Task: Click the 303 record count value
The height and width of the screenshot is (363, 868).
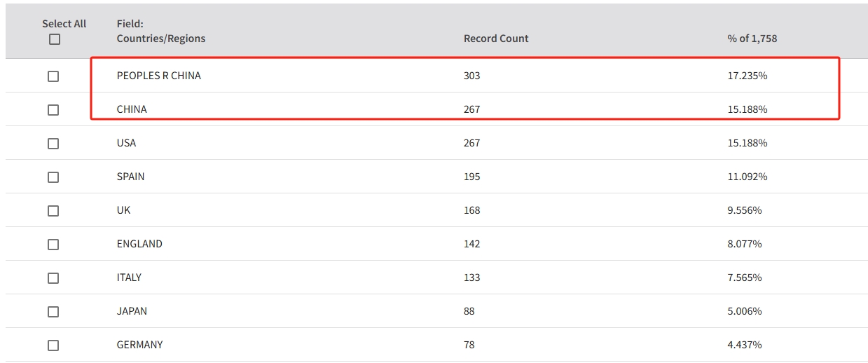Action: 471,76
